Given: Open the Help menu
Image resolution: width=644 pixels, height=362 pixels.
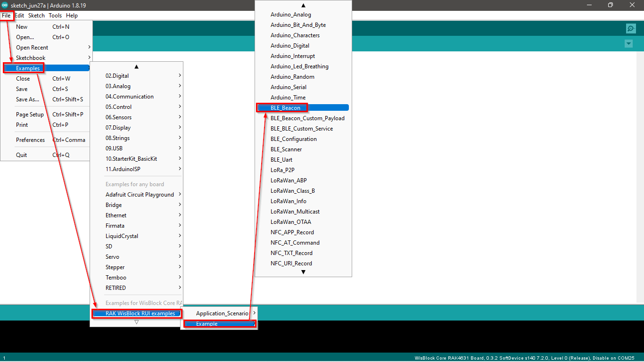Looking at the screenshot, I should [x=72, y=16].
